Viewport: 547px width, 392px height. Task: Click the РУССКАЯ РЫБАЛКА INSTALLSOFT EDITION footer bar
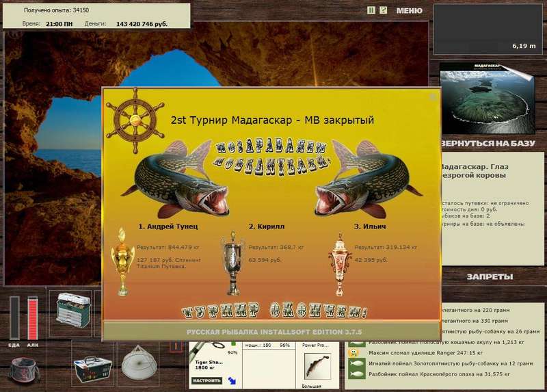point(271,331)
